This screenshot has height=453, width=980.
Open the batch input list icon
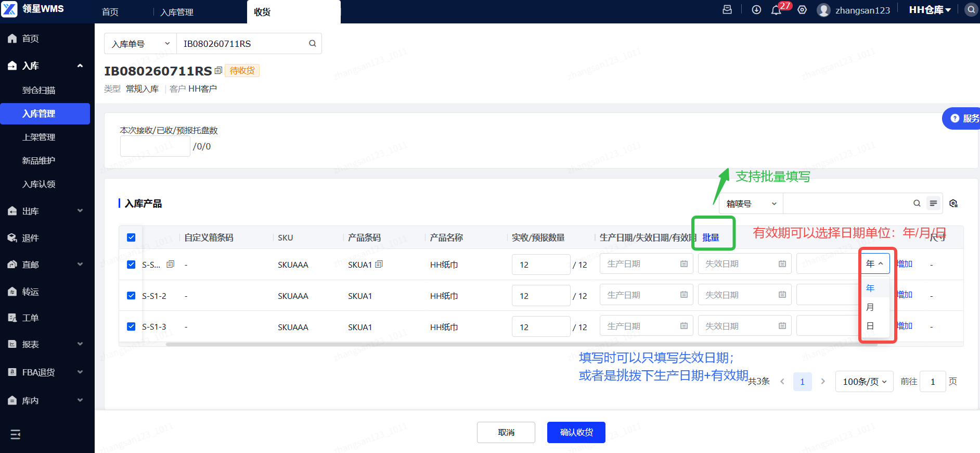pos(933,204)
